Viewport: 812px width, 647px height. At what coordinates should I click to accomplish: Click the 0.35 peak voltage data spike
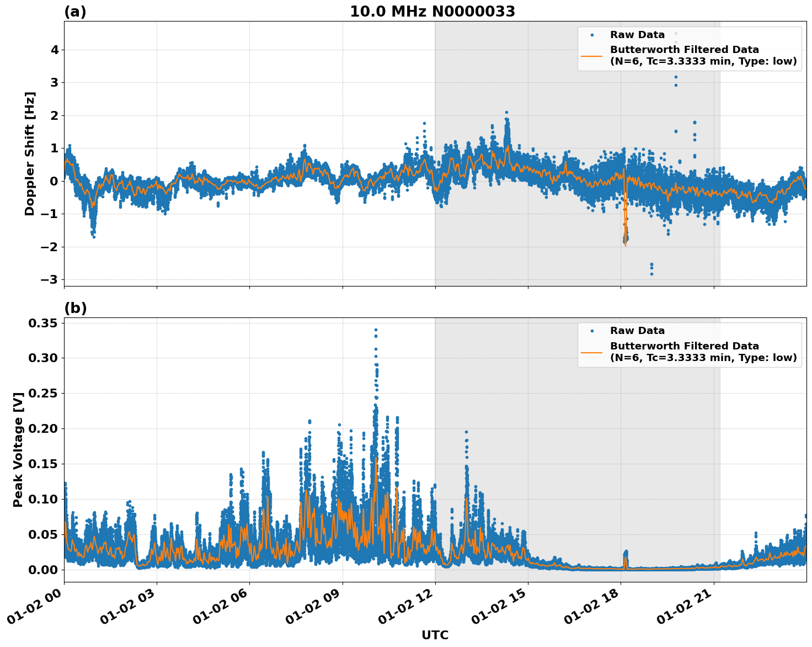pyautogui.click(x=375, y=330)
